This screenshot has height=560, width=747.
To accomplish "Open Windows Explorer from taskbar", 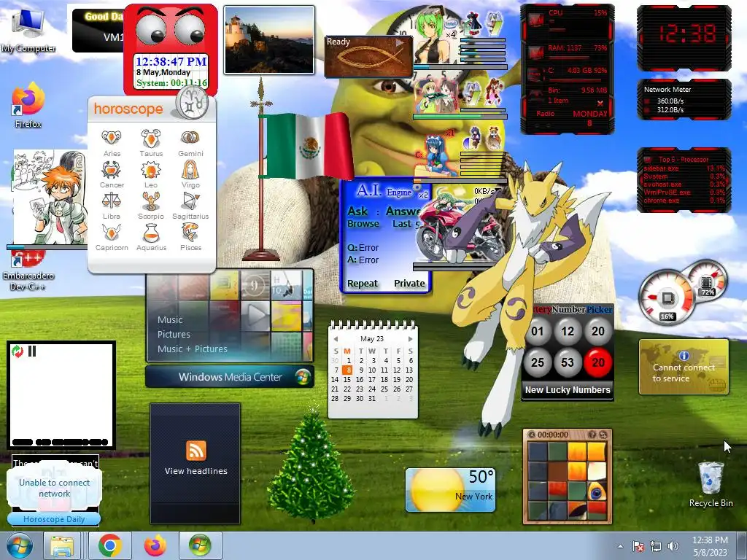I will (x=63, y=545).
